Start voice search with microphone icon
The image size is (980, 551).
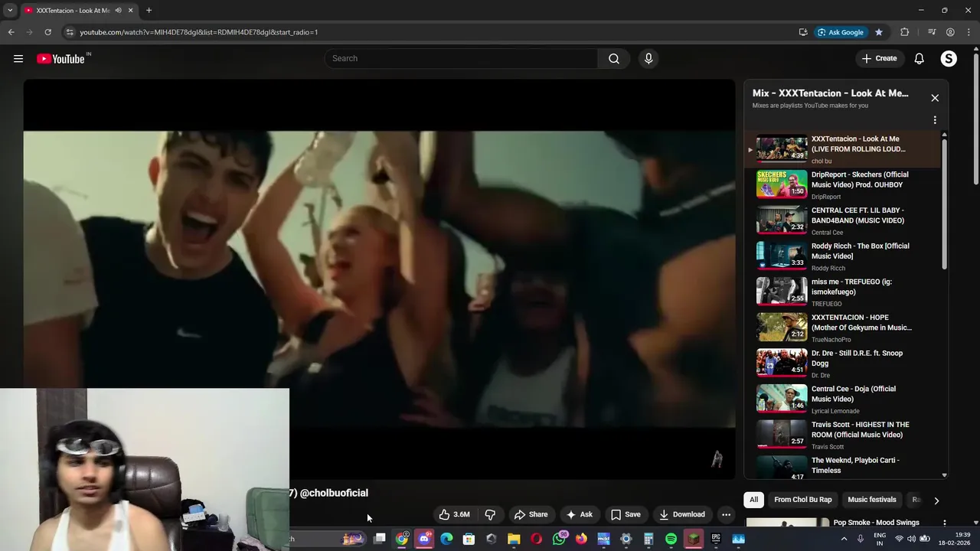(648, 59)
